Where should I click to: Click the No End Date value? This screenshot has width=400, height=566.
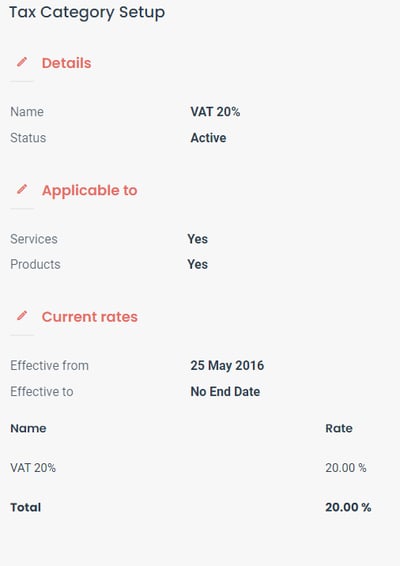tap(225, 392)
